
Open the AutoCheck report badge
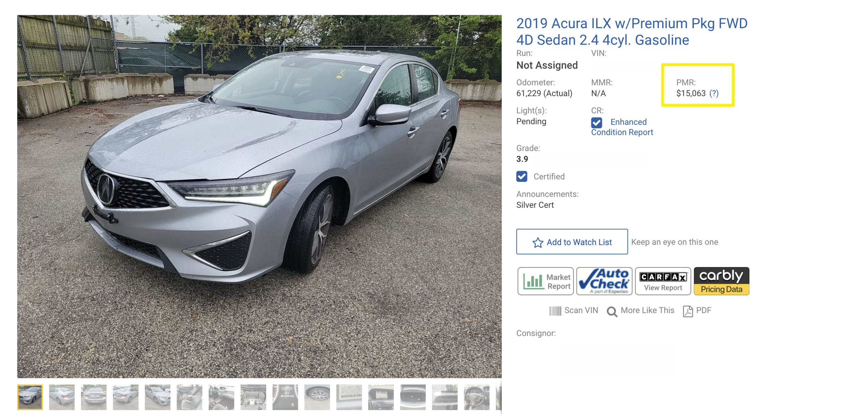604,281
